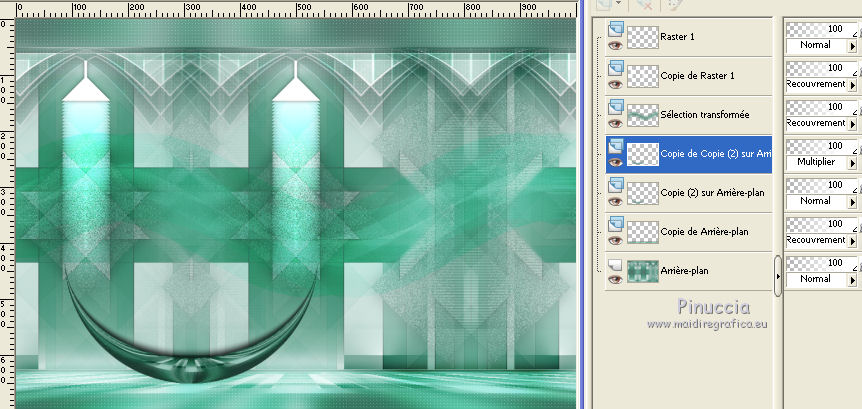Viewport: 862px width, 409px height.
Task: Click Recouvrement blend field of Copie de Arrière-plan
Action: (817, 241)
